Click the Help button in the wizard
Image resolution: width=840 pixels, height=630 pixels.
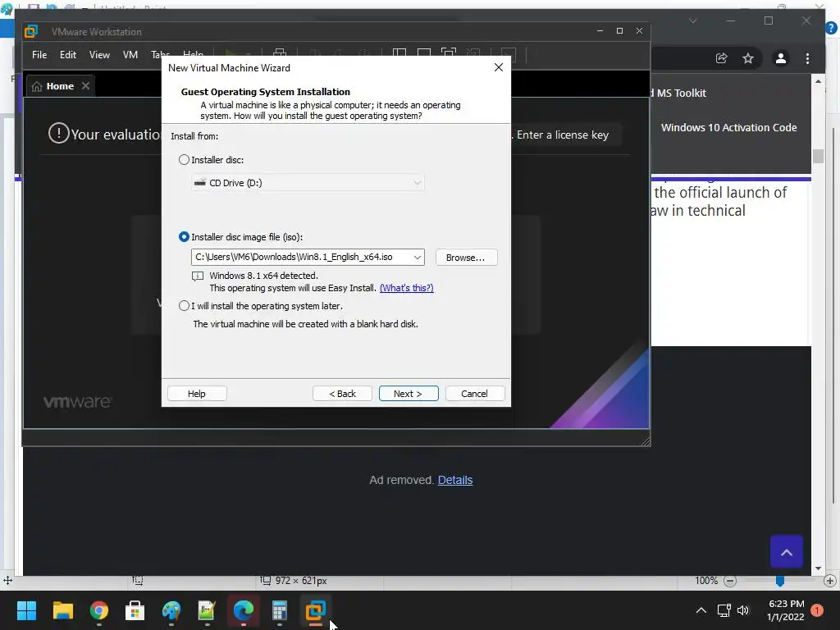click(x=197, y=394)
